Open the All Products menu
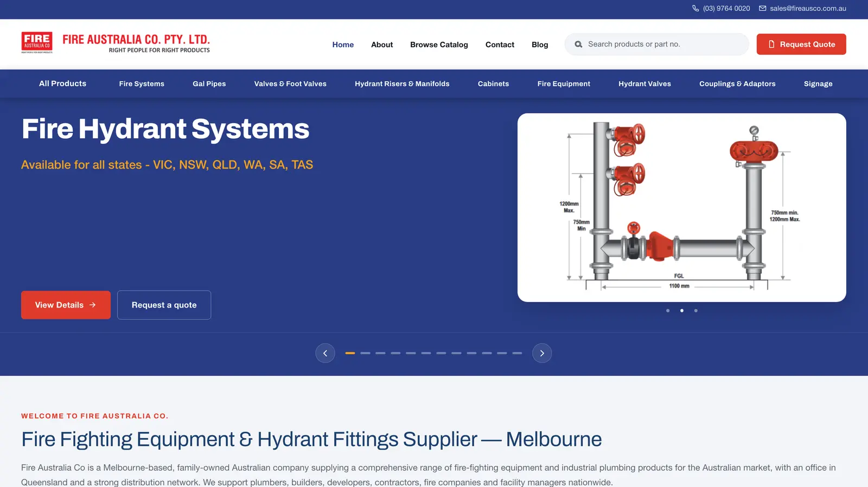 coord(62,84)
